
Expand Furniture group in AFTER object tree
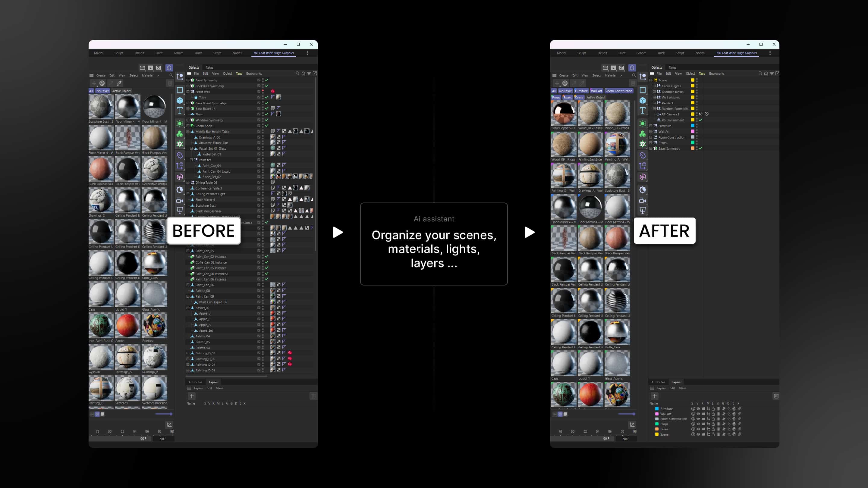pyautogui.click(x=651, y=126)
